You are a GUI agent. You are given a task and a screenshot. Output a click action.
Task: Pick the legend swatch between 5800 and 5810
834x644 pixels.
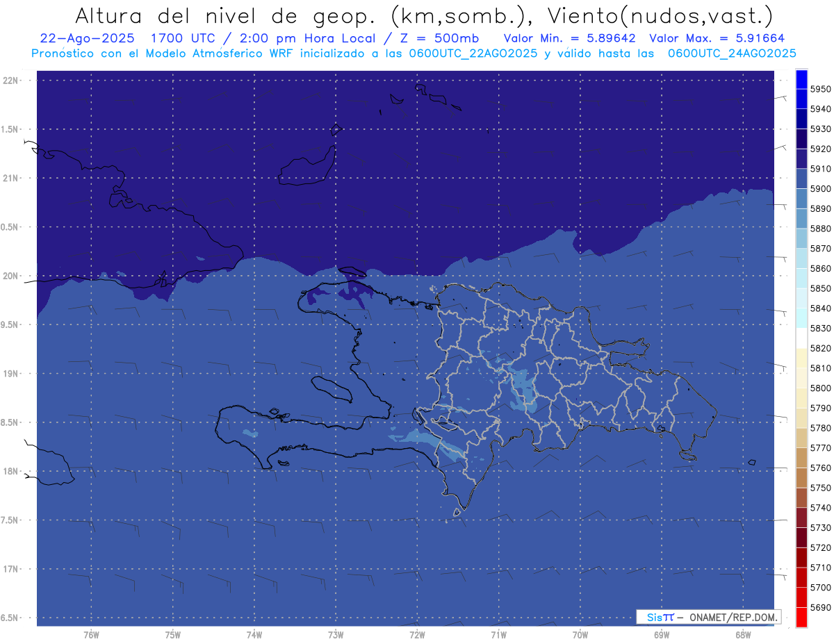(801, 378)
